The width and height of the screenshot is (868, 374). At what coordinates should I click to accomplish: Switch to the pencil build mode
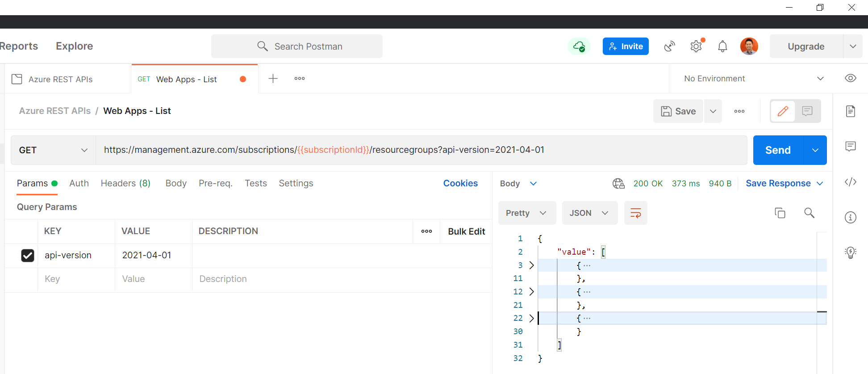pos(783,111)
